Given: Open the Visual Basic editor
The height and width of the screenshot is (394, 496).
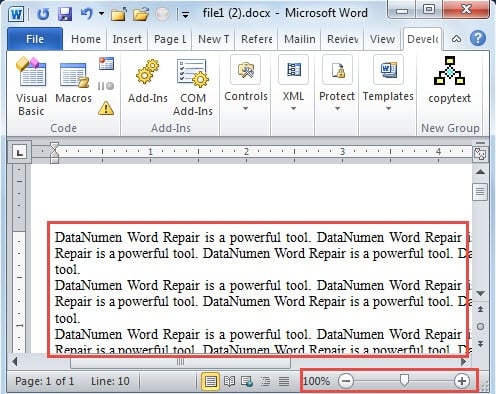Looking at the screenshot, I should (31, 87).
